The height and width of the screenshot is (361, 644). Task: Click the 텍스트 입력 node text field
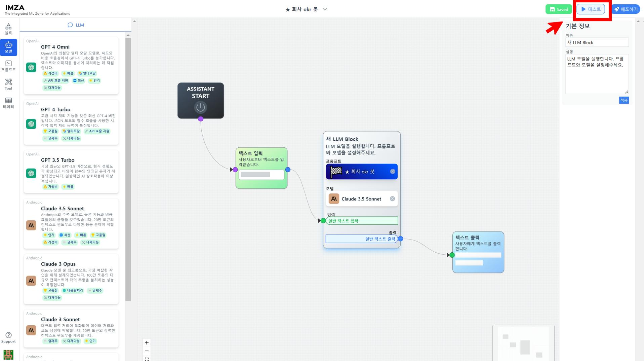[261, 175]
